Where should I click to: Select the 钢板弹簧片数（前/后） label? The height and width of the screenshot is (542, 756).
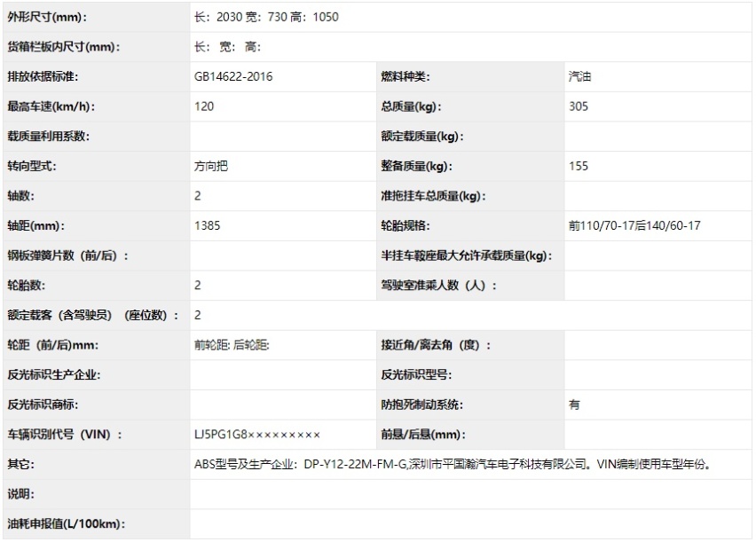[68, 255]
